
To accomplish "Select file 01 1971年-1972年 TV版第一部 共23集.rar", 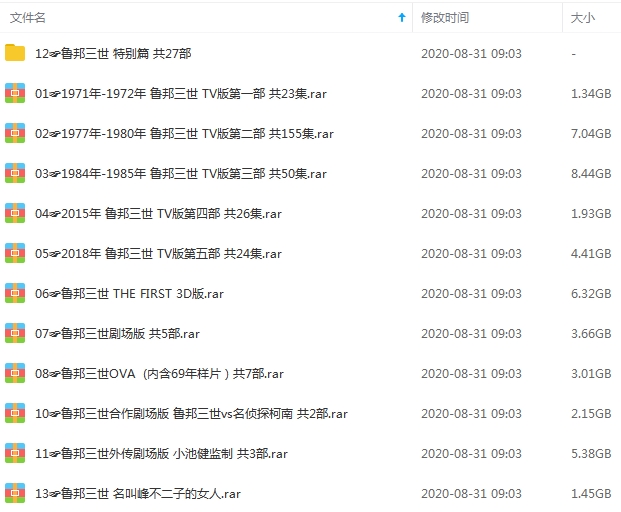I will 181,93.
